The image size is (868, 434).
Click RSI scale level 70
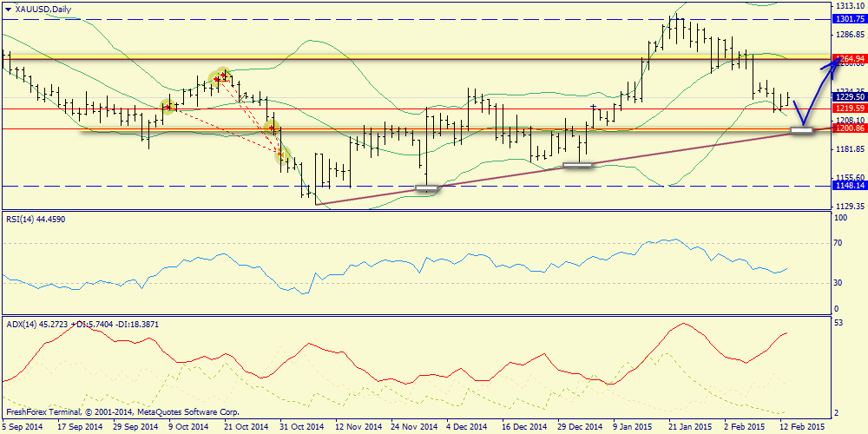839,243
